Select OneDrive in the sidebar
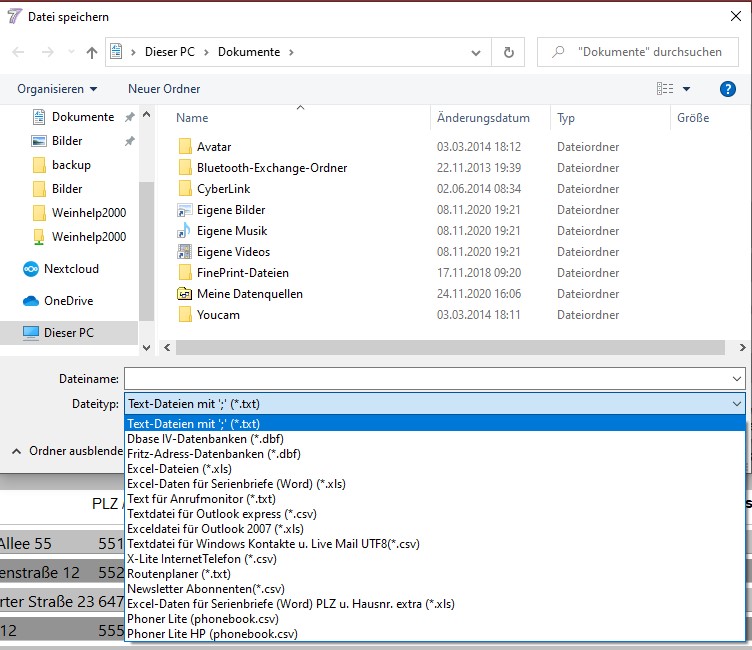The height and width of the screenshot is (650, 752). point(68,301)
